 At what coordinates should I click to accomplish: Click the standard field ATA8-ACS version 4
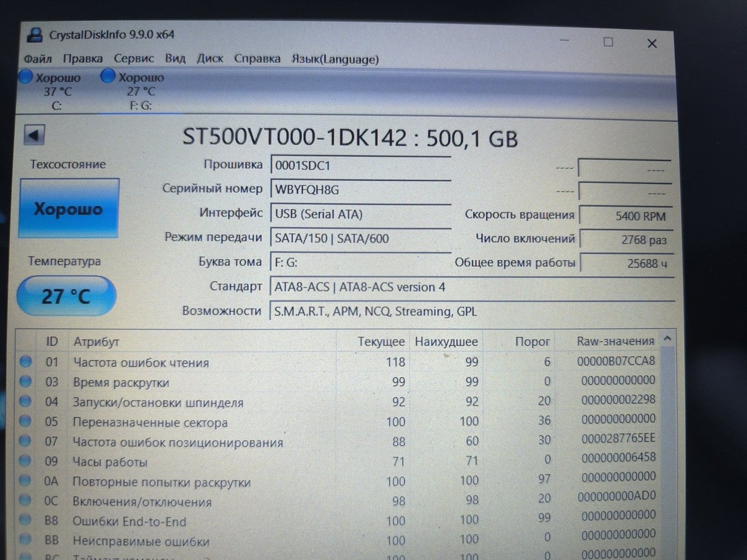(472, 287)
